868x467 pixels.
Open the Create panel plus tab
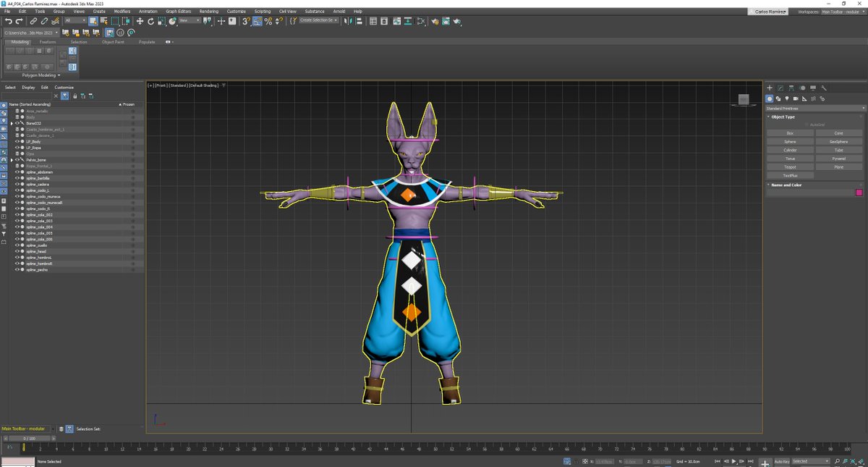pos(770,88)
